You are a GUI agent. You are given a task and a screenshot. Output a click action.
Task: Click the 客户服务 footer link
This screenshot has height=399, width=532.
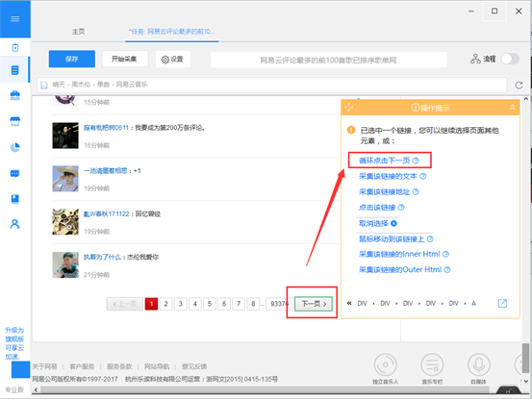tap(82, 366)
